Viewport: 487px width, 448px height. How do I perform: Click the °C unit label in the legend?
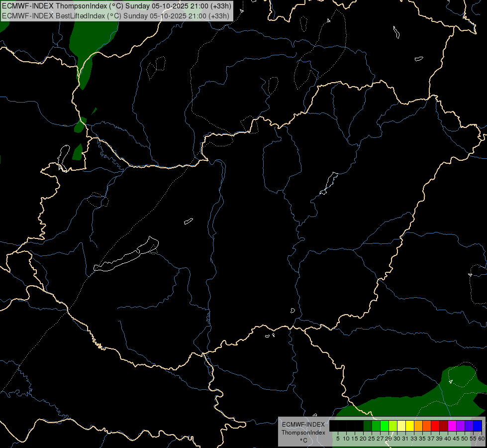tap(303, 441)
